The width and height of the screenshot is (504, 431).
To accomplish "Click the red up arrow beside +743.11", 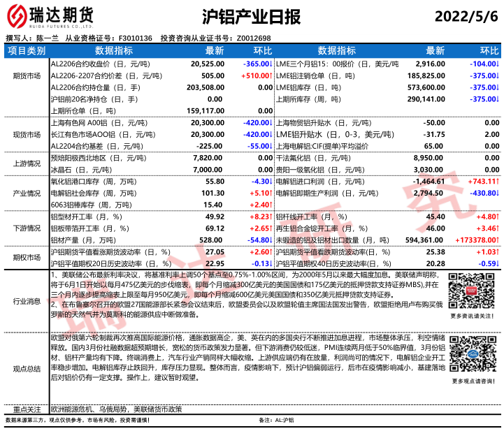I will 497,180.
